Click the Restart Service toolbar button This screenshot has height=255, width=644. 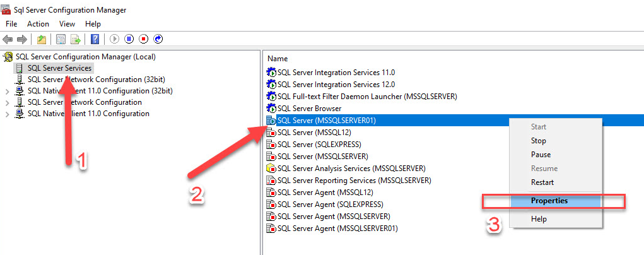click(158, 39)
